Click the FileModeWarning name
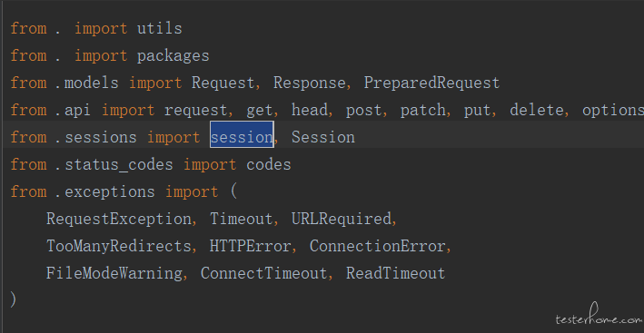 point(114,273)
